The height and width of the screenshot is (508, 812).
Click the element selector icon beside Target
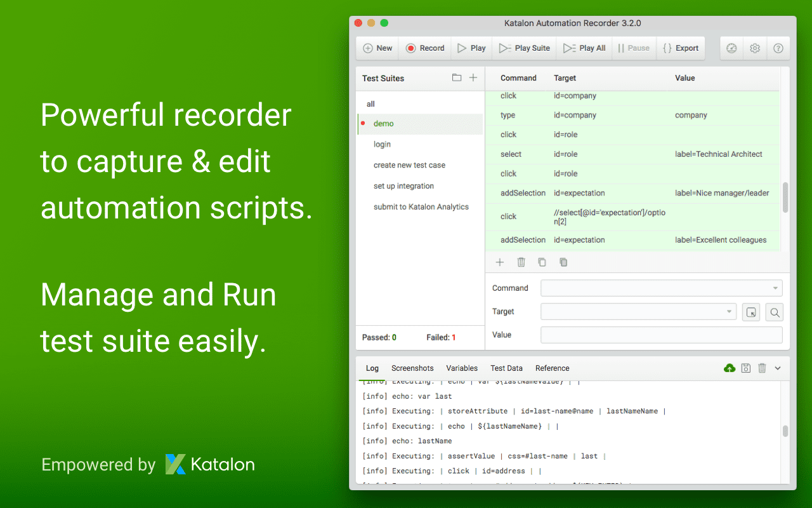[750, 312]
